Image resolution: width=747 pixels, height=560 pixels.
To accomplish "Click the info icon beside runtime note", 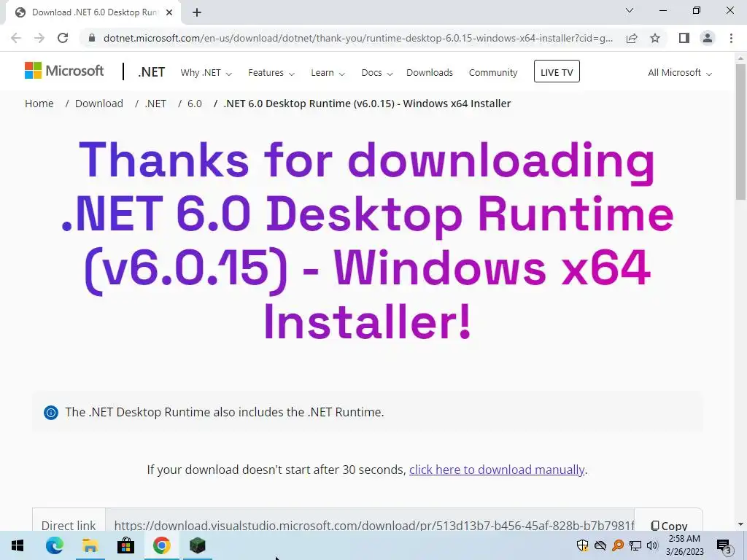I will (x=51, y=413).
